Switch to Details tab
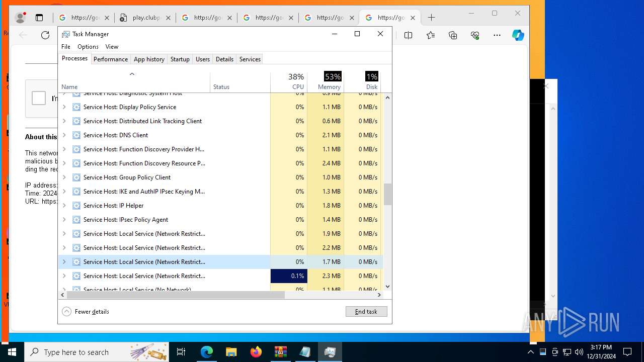The height and width of the screenshot is (362, 644). (224, 59)
